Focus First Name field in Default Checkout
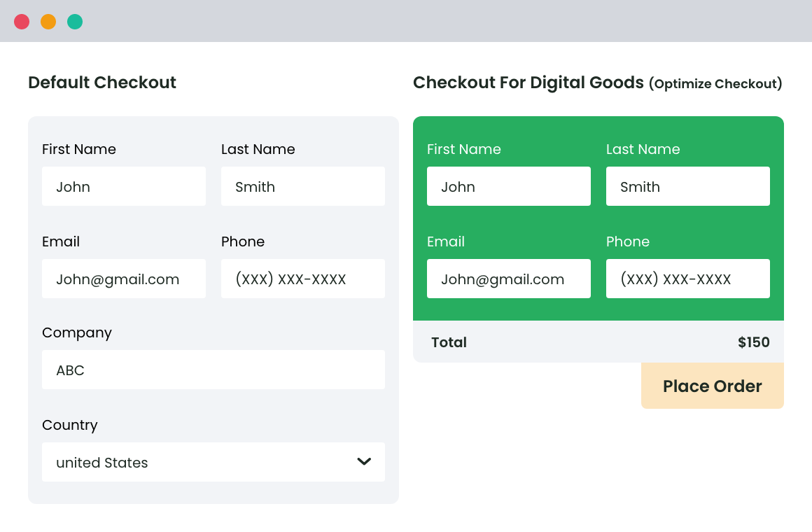812x532 pixels. click(x=124, y=186)
